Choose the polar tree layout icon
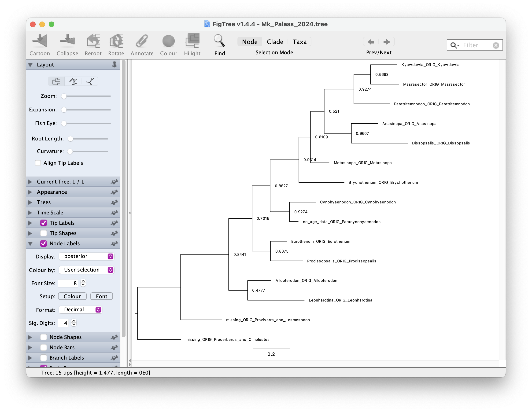 (x=73, y=81)
